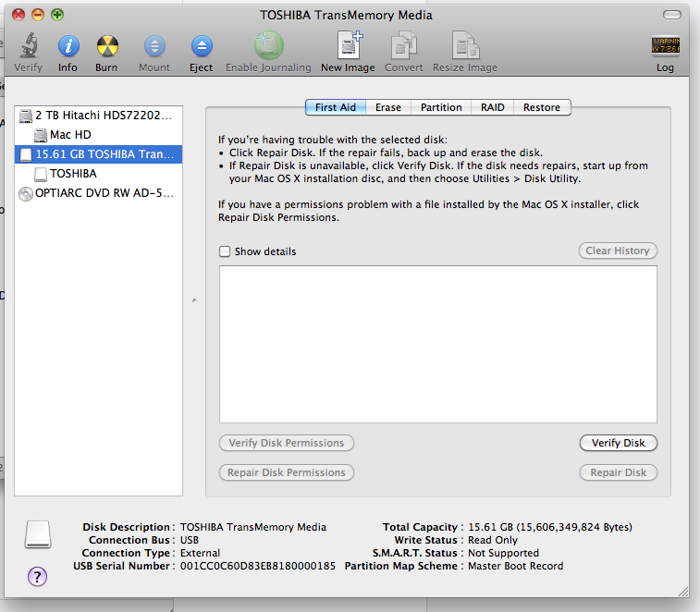This screenshot has width=700, height=612.
Task: Click Verify Disk Permissions button
Action: click(287, 443)
